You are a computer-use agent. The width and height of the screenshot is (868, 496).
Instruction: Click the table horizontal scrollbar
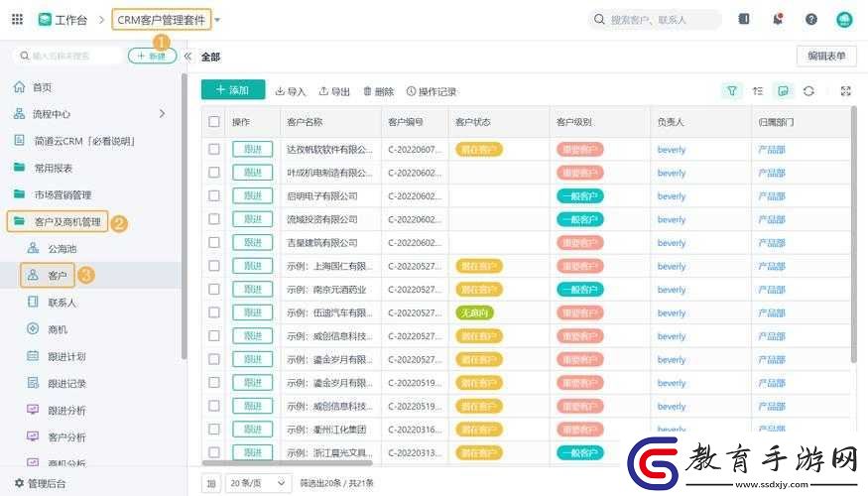[288, 463]
